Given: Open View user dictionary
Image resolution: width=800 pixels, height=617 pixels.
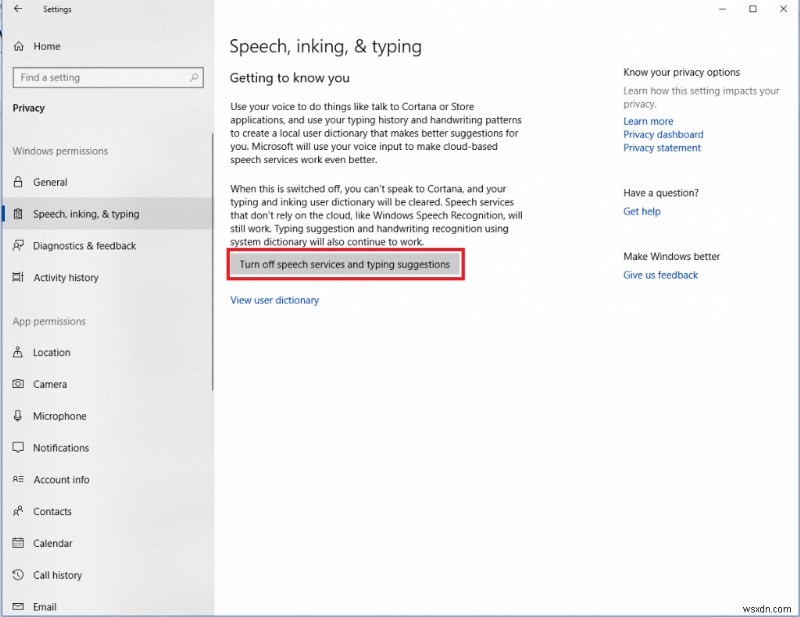Looking at the screenshot, I should click(274, 299).
